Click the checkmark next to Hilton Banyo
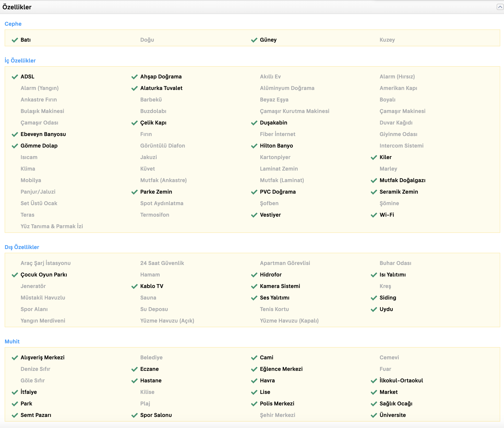Screen dimensions: 504x428 click(x=254, y=146)
